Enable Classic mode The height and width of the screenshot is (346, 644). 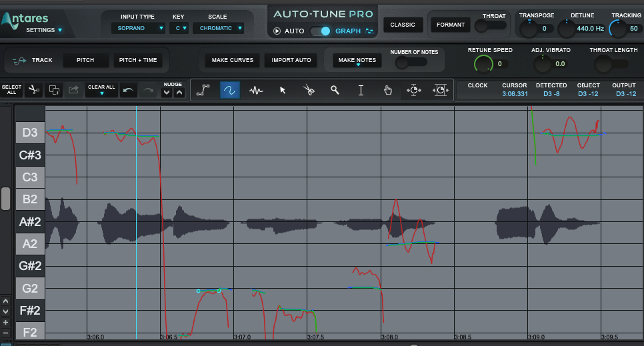[403, 25]
